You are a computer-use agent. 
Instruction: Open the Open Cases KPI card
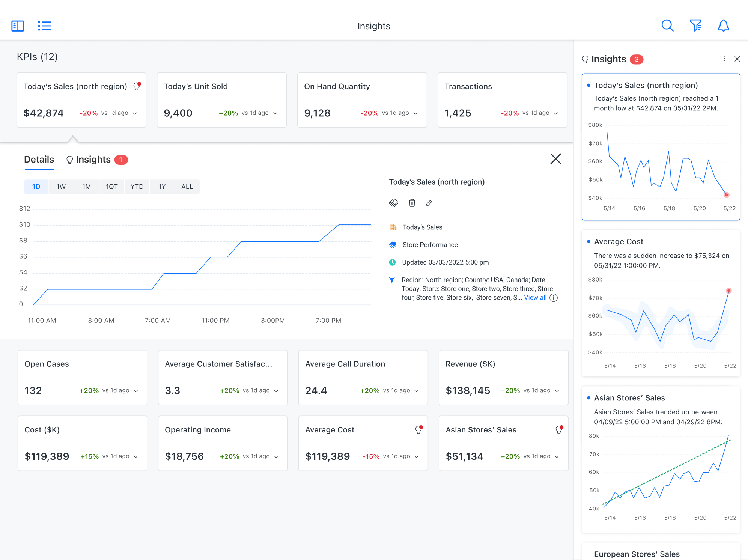[x=82, y=377]
